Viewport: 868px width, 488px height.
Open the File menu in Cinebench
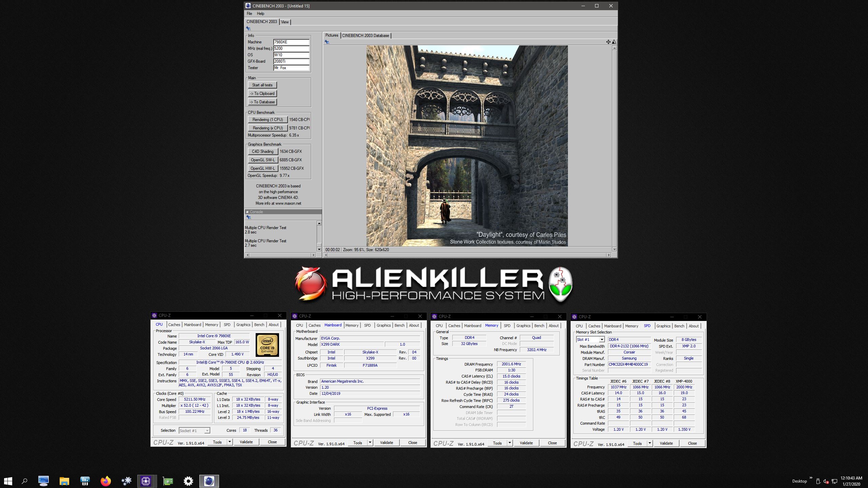[x=249, y=14]
